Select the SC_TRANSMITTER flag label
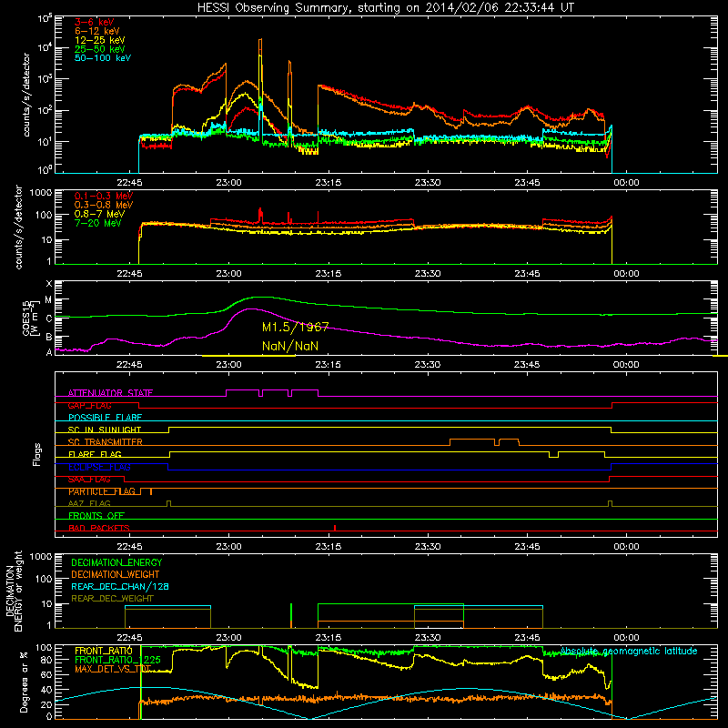This screenshot has height=728, width=728. coord(106,442)
